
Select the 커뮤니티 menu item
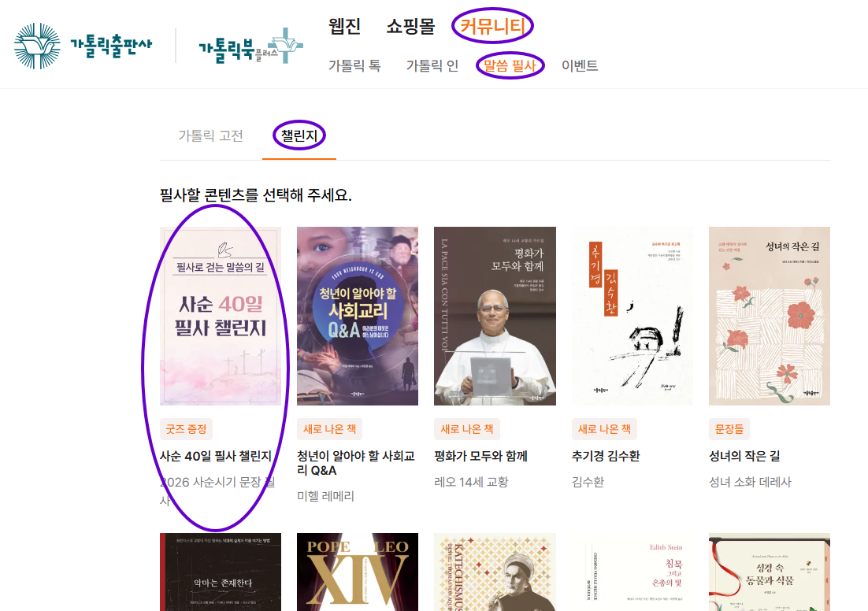click(492, 26)
